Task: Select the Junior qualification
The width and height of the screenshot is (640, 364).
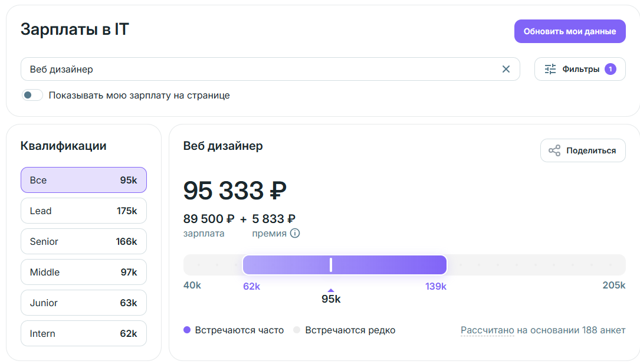Action: (84, 303)
